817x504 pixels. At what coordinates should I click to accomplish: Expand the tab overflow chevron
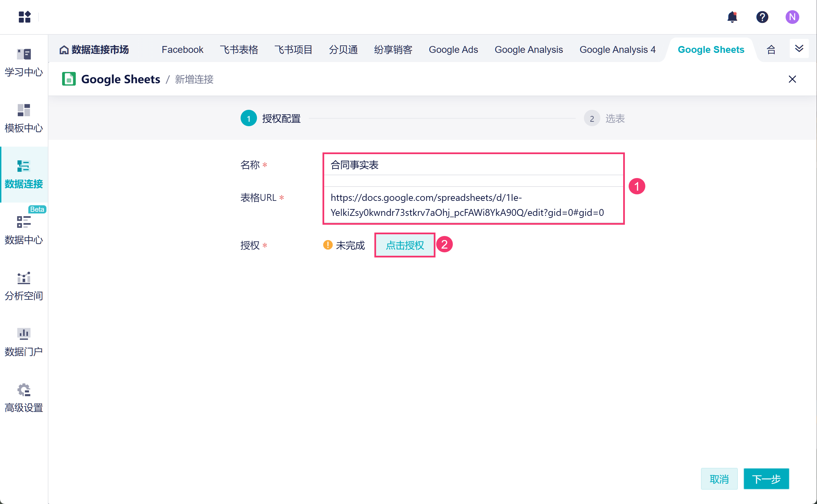point(799,49)
